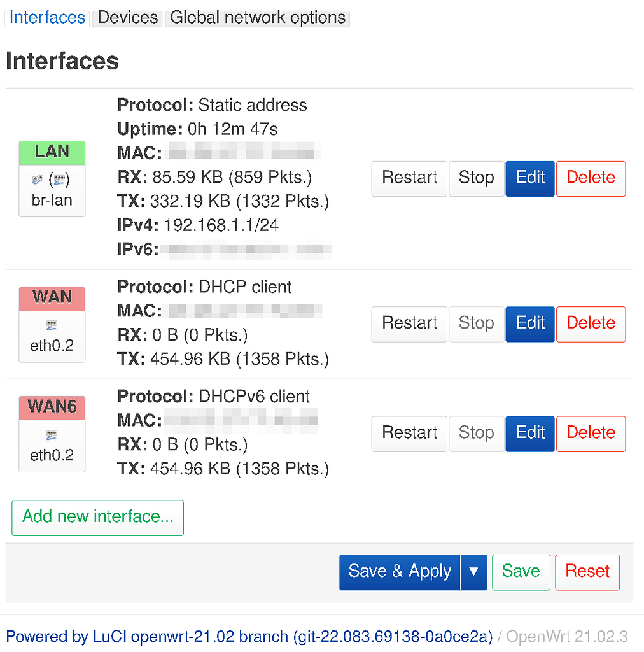Switch to the Devices tab
Image resolution: width=644 pixels, height=652 pixels.
(x=127, y=17)
